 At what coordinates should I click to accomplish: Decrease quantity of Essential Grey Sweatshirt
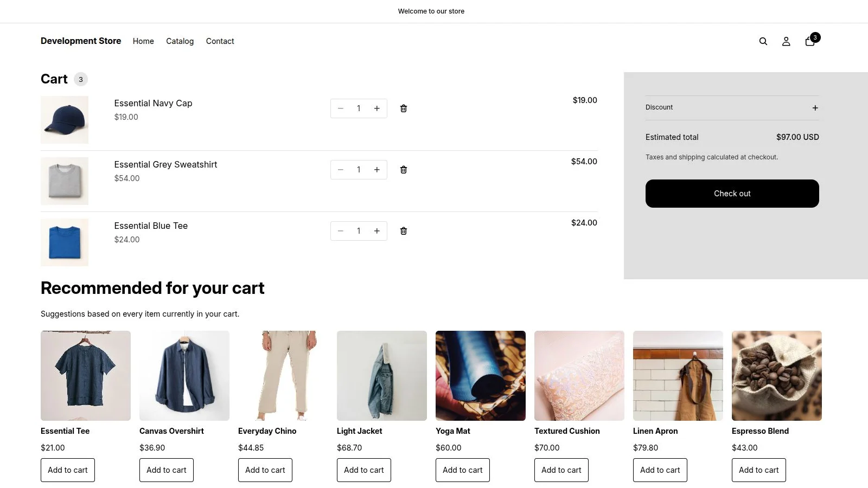341,170
